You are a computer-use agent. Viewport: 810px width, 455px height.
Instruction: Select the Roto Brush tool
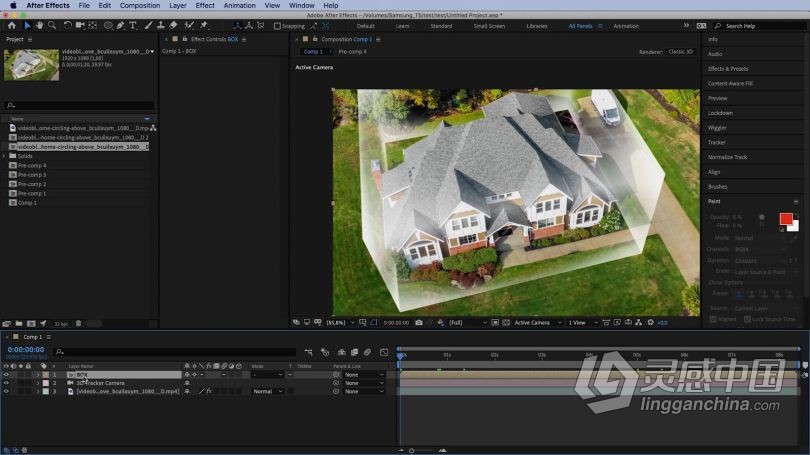coord(189,25)
